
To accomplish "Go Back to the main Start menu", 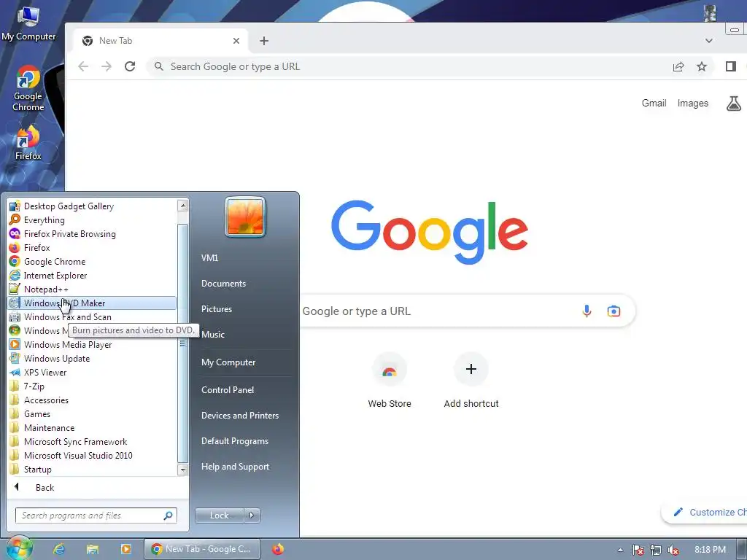I will (44, 487).
